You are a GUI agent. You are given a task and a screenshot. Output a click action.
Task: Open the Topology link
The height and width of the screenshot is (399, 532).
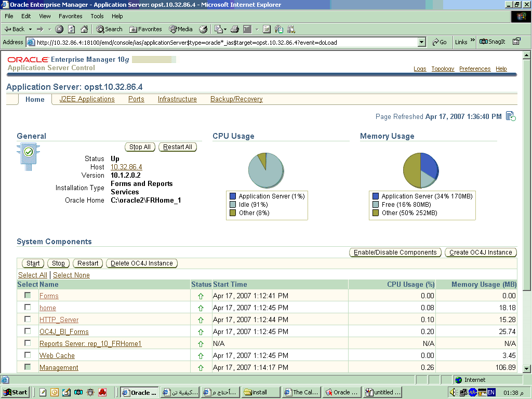pyautogui.click(x=443, y=69)
